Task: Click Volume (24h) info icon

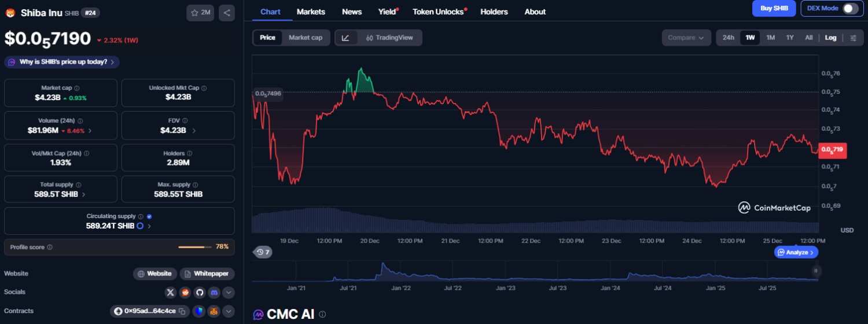Action: point(80,121)
